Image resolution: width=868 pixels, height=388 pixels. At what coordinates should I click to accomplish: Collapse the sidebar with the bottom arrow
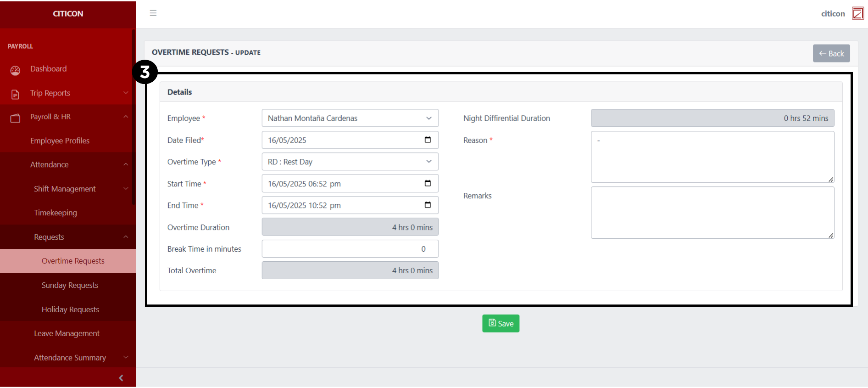tap(121, 378)
